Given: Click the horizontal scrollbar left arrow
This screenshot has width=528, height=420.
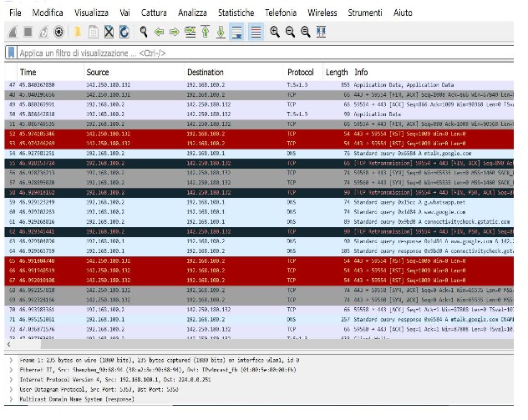Looking at the screenshot, I should coord(9,344).
